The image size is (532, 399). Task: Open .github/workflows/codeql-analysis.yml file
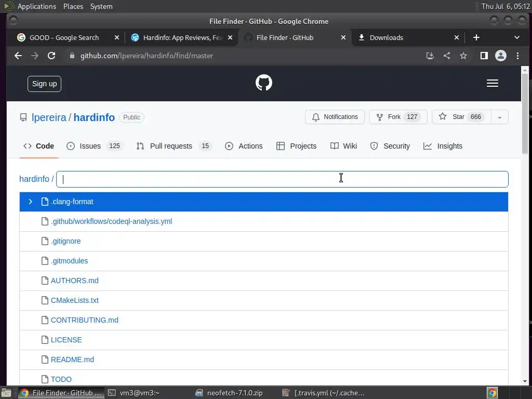pyautogui.click(x=111, y=221)
